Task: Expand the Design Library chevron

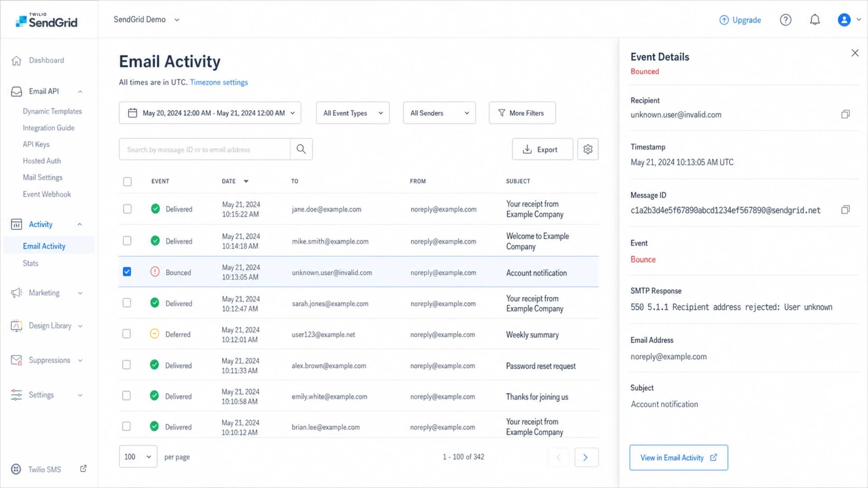Action: (x=80, y=326)
